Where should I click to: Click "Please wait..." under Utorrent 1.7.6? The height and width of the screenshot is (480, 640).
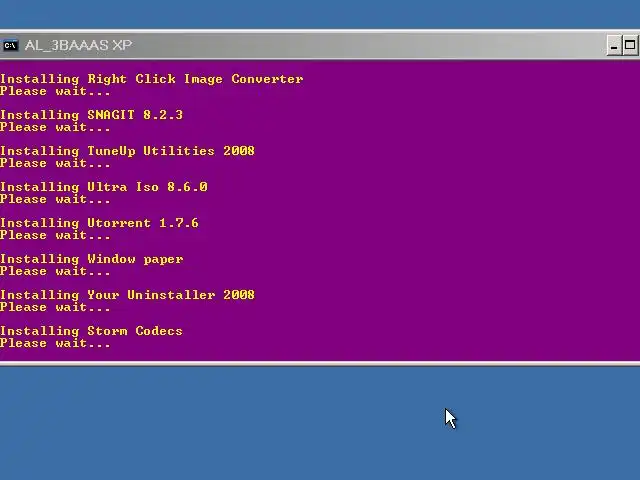coord(55,235)
